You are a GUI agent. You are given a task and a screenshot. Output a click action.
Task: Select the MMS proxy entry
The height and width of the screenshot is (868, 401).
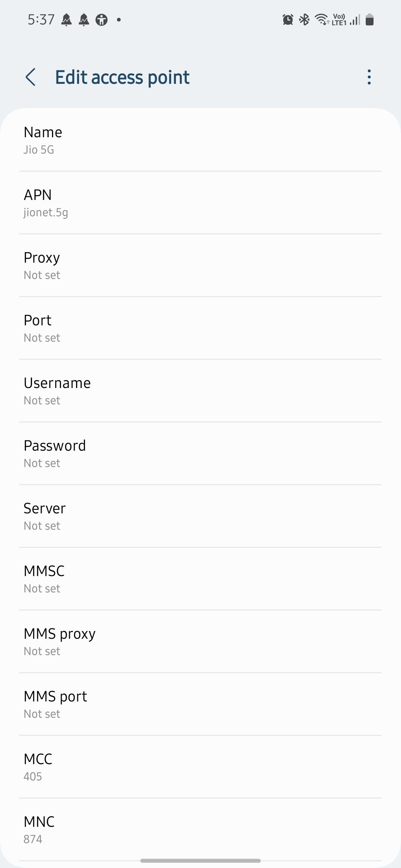(200, 642)
